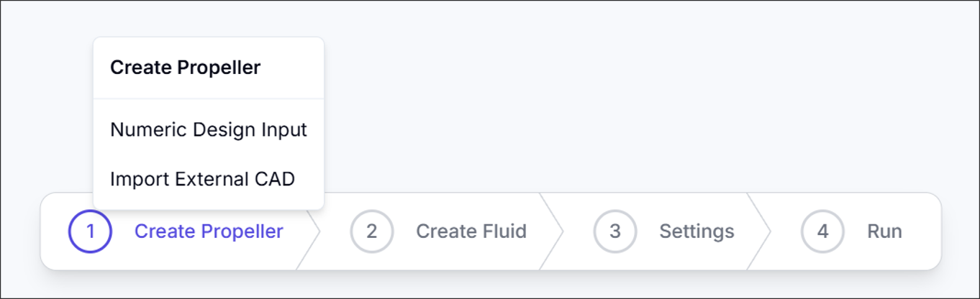Click the step 1 circle icon

coord(90,231)
